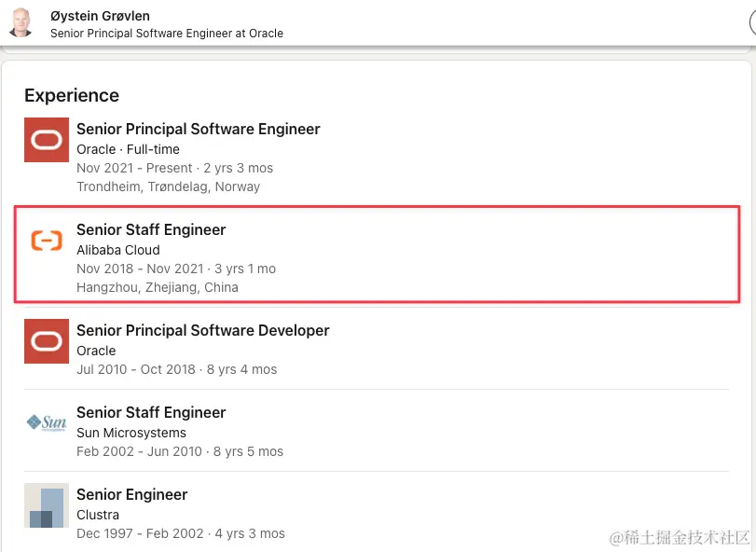Open the Senior Engineer title at Clustra
This screenshot has width=756, height=552.
(131, 494)
